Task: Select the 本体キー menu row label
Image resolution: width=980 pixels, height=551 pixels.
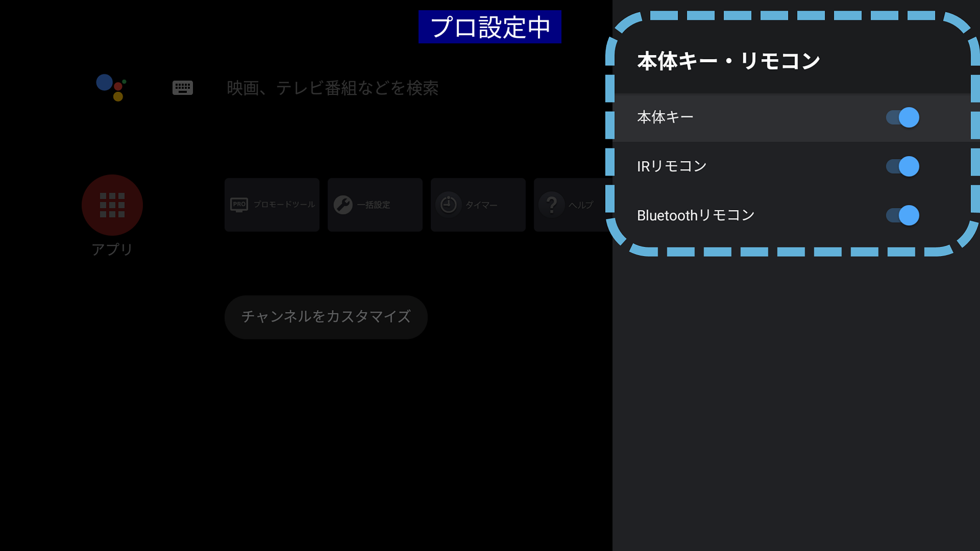Action: [665, 117]
